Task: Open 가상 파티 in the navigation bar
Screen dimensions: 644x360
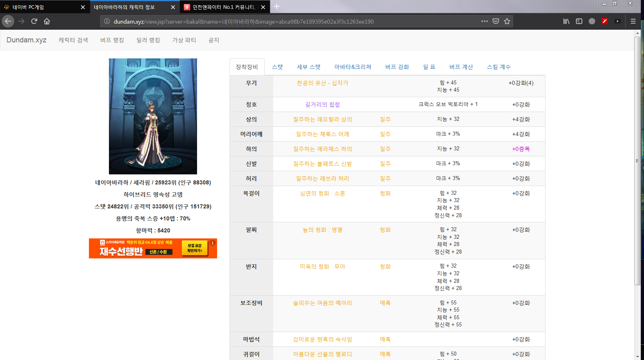Action: (184, 40)
